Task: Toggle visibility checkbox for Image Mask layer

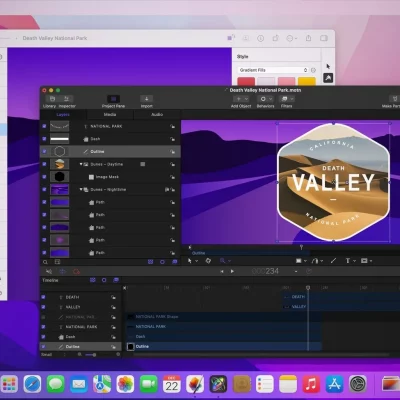Action: pos(44,177)
